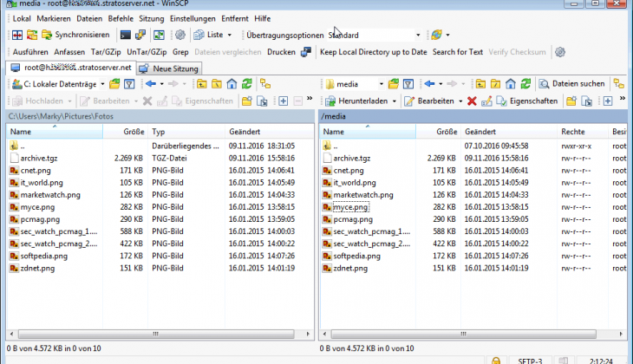Viewport: 633px width, 364px height.
Task: Click the settings gear in main toolbar
Action: click(179, 36)
